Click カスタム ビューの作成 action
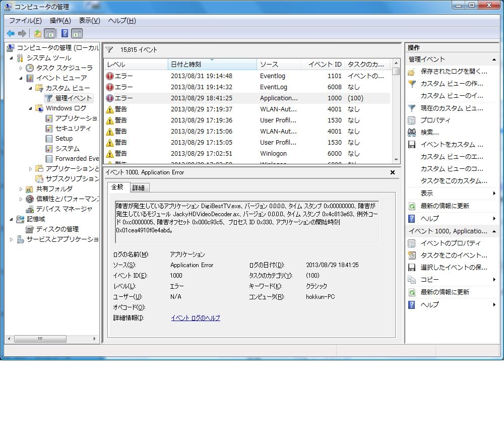This screenshot has height=445, width=504. [452, 84]
